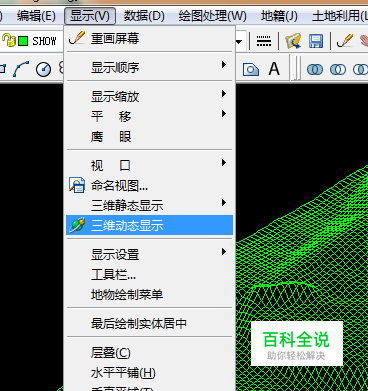Expand the 显示缩放 submenu

[149, 97]
